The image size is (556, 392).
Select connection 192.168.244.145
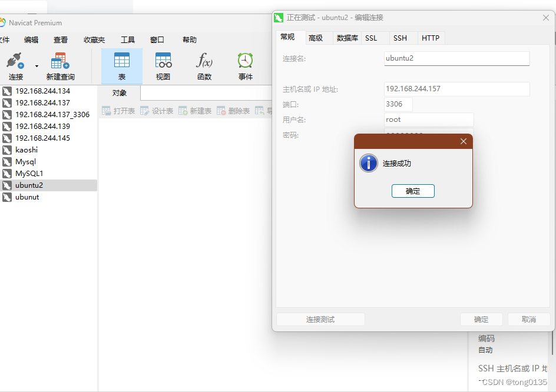(x=48, y=138)
